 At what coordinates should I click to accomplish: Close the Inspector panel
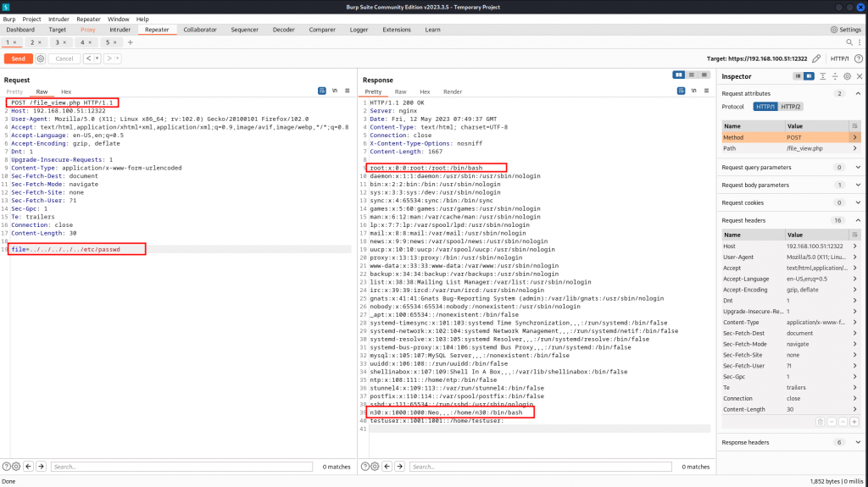[860, 76]
